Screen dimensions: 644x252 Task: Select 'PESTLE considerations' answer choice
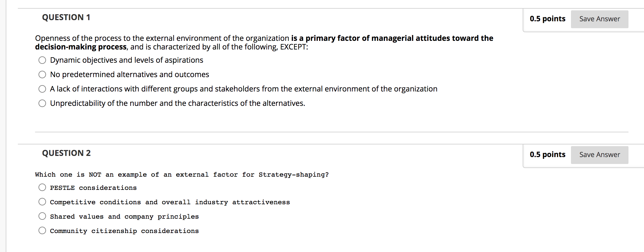click(x=42, y=187)
